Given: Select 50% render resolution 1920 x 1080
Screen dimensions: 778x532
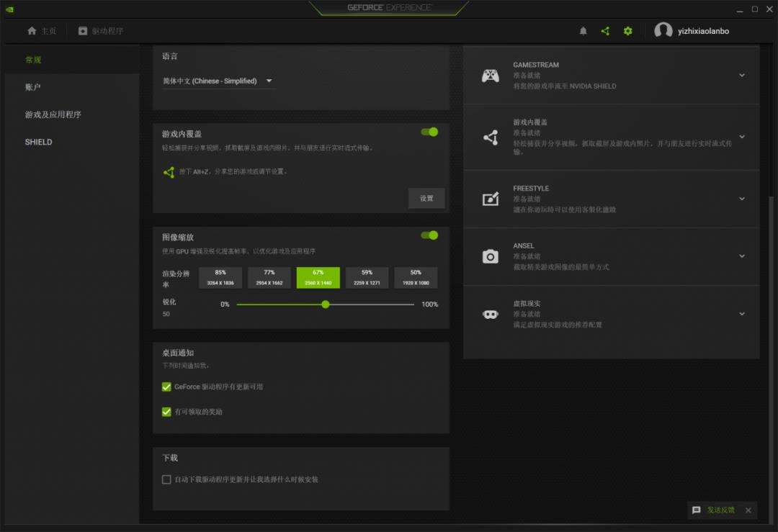Looking at the screenshot, I should point(416,278).
